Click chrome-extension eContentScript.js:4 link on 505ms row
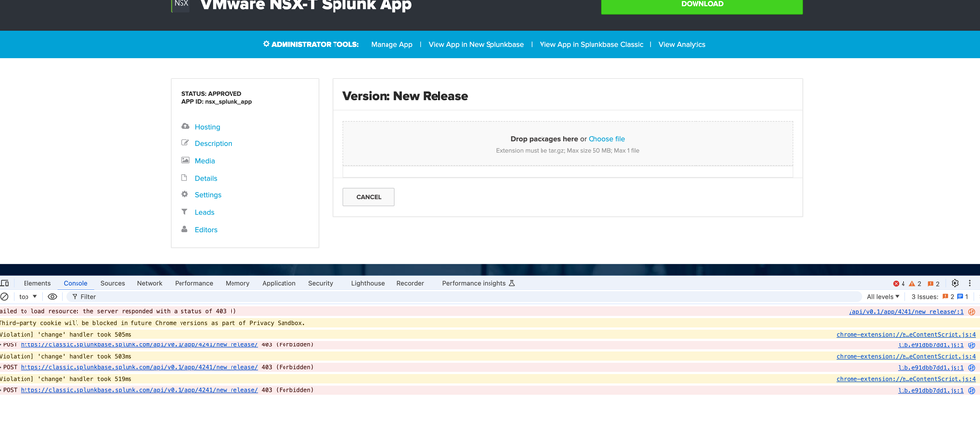 click(906, 334)
